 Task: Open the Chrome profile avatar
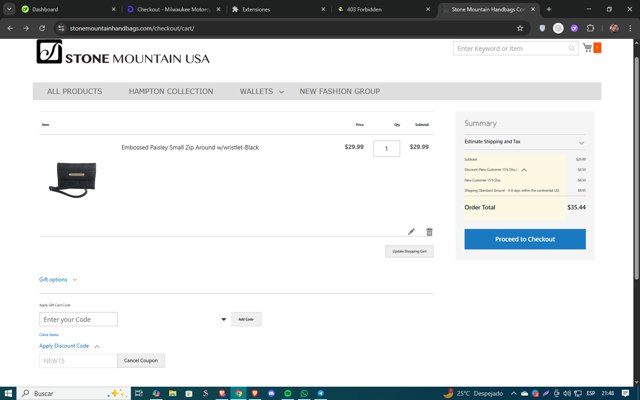(614, 28)
